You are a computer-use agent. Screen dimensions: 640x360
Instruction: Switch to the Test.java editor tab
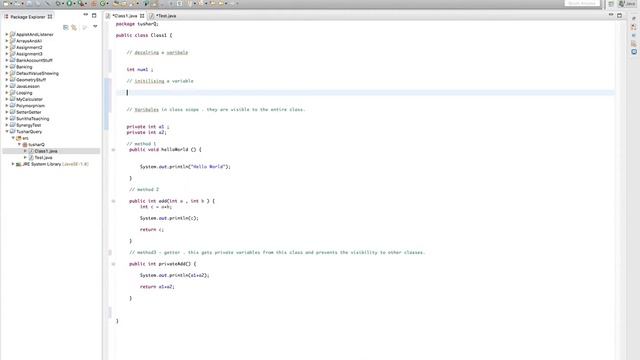163,16
